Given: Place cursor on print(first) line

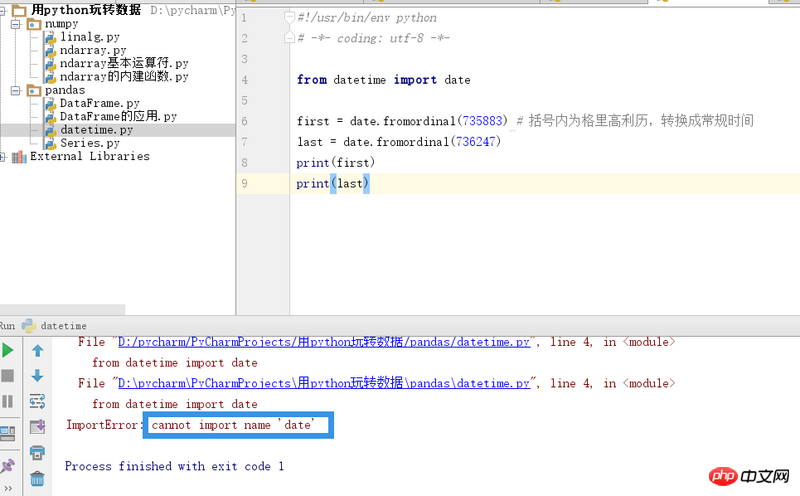Looking at the screenshot, I should (x=336, y=163).
